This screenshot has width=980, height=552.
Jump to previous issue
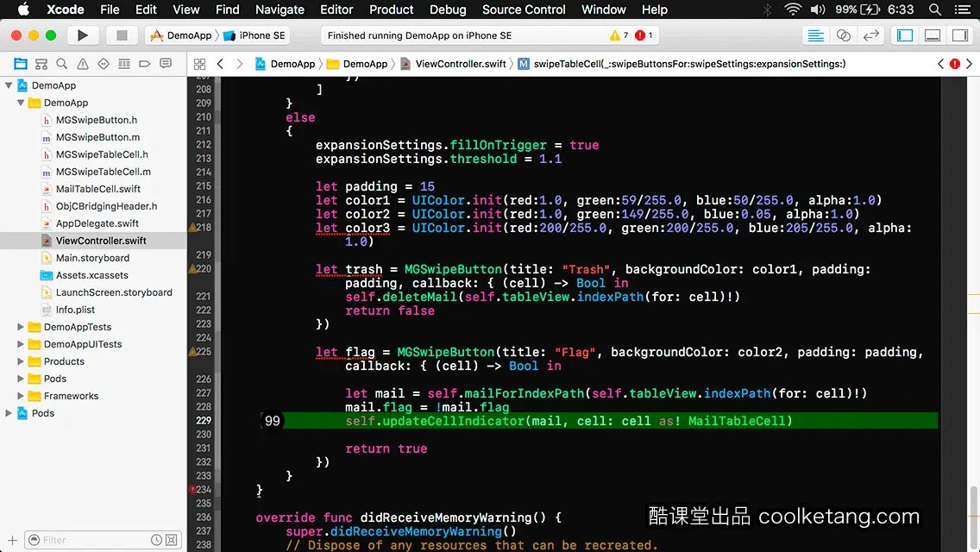click(x=940, y=64)
